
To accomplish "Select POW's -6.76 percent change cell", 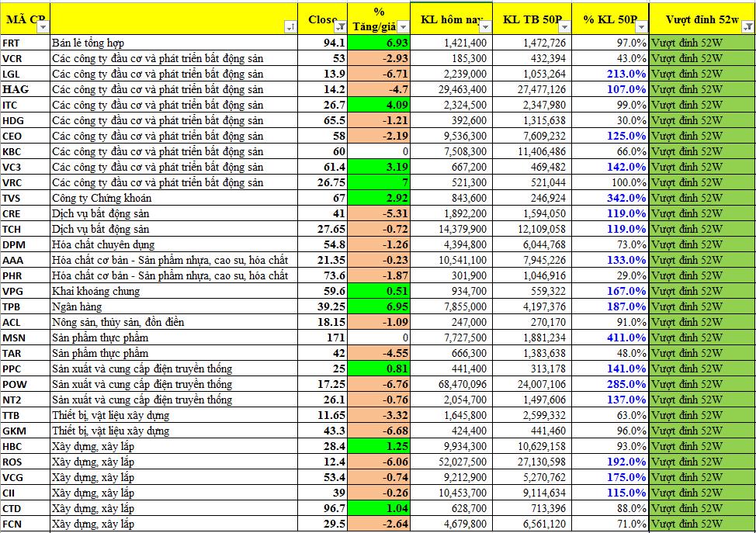I will pyautogui.click(x=379, y=384).
